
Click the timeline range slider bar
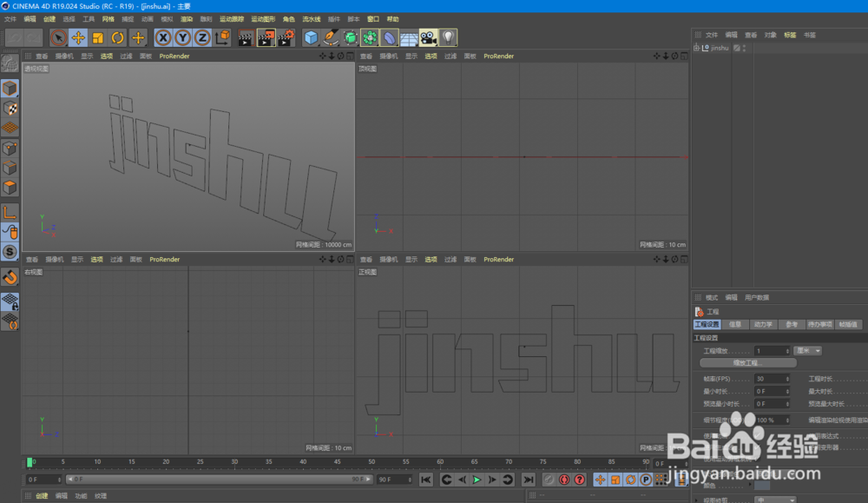(220, 480)
